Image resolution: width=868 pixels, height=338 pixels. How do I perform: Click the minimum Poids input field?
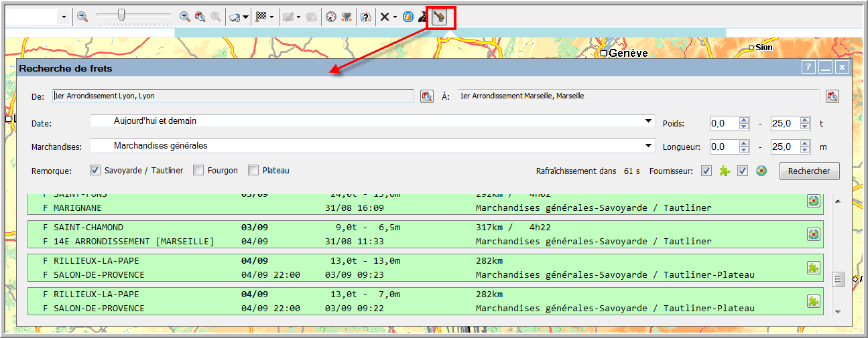click(724, 124)
